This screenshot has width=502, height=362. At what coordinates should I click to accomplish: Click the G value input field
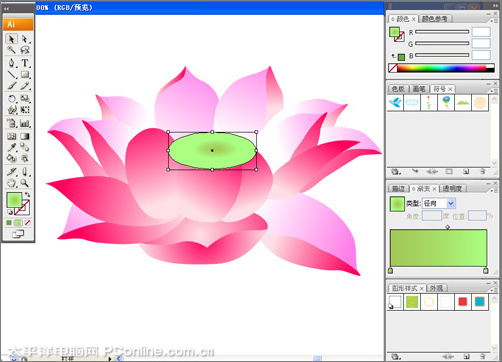coord(481,43)
